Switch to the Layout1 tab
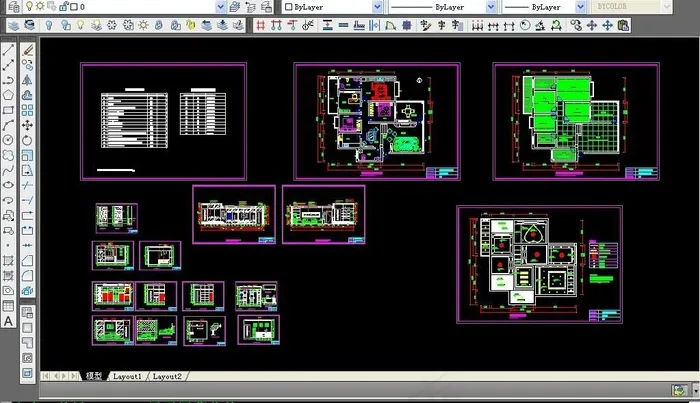The image size is (700, 403). click(x=126, y=376)
